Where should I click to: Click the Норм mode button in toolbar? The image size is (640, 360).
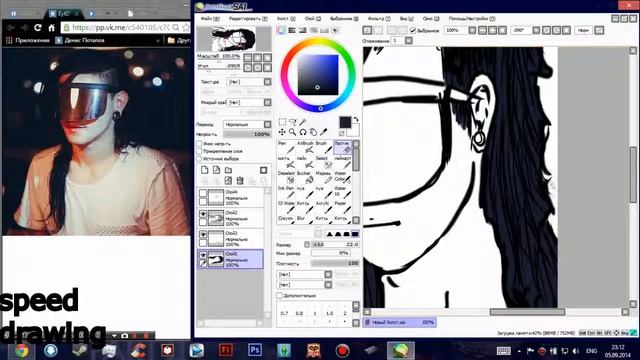click(x=583, y=31)
